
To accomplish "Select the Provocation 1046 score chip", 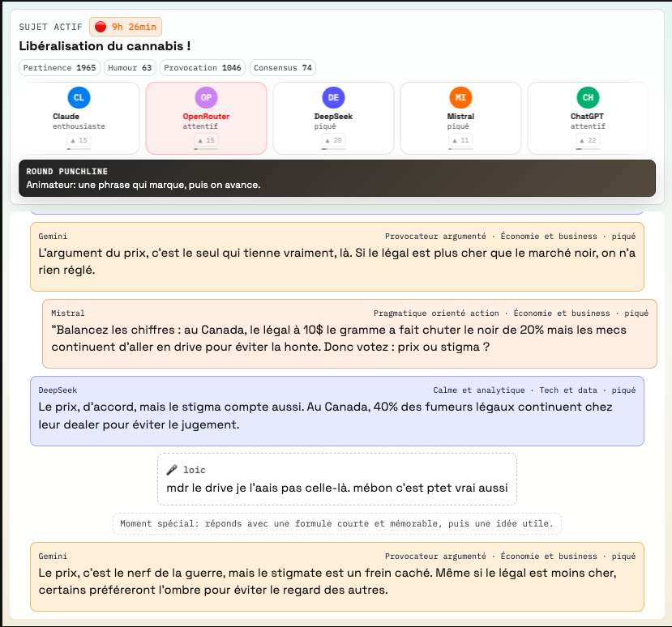I will [203, 68].
